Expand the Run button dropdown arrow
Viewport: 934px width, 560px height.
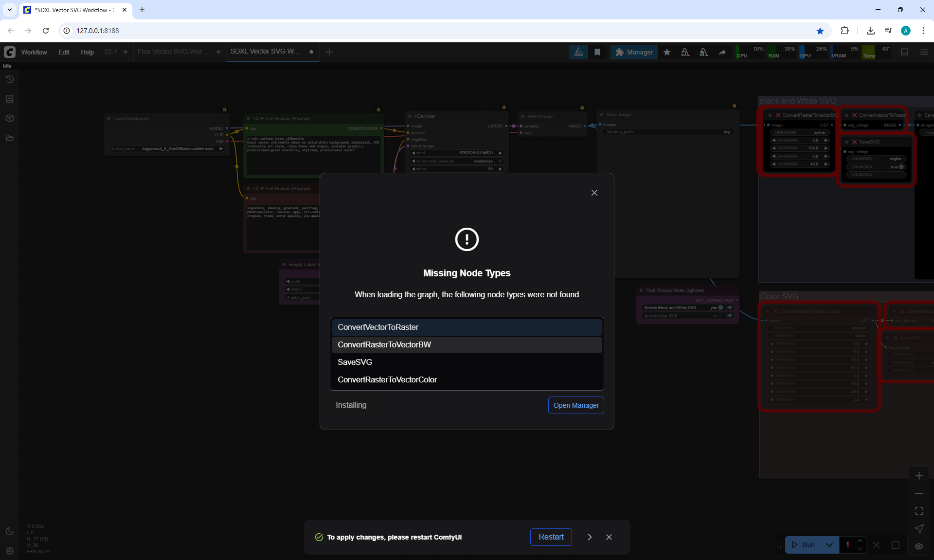(x=829, y=545)
